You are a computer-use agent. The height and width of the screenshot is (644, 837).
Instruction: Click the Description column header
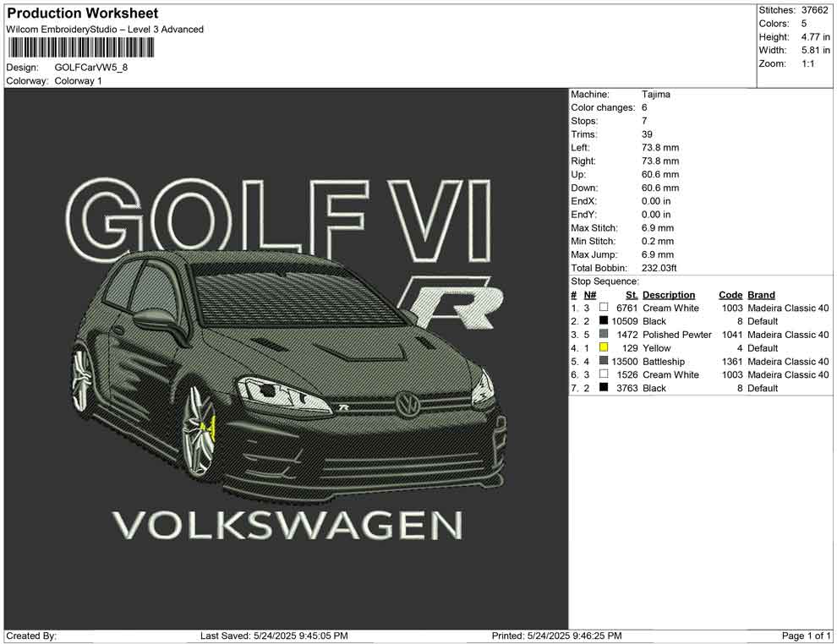tap(668, 295)
